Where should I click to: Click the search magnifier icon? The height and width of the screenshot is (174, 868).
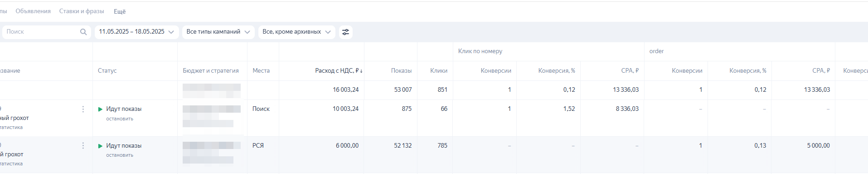[83, 32]
